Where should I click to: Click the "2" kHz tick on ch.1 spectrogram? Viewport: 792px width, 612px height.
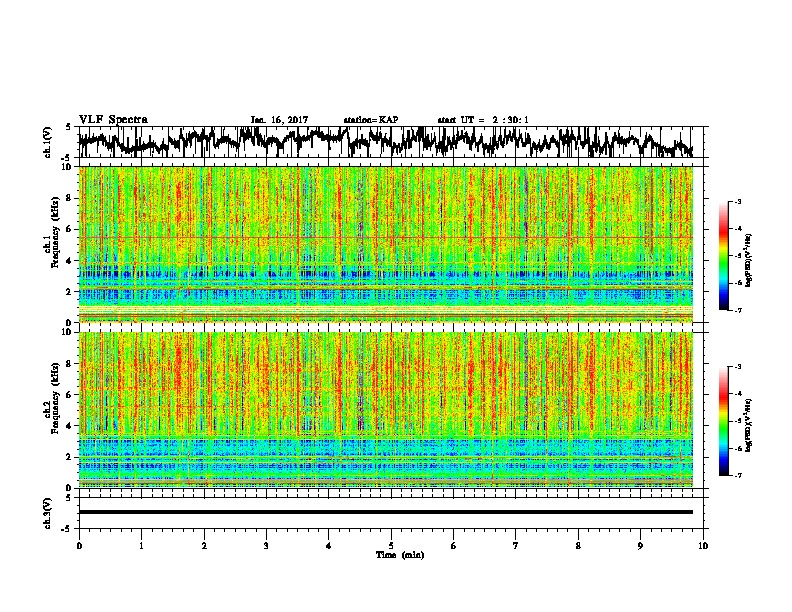70,291
